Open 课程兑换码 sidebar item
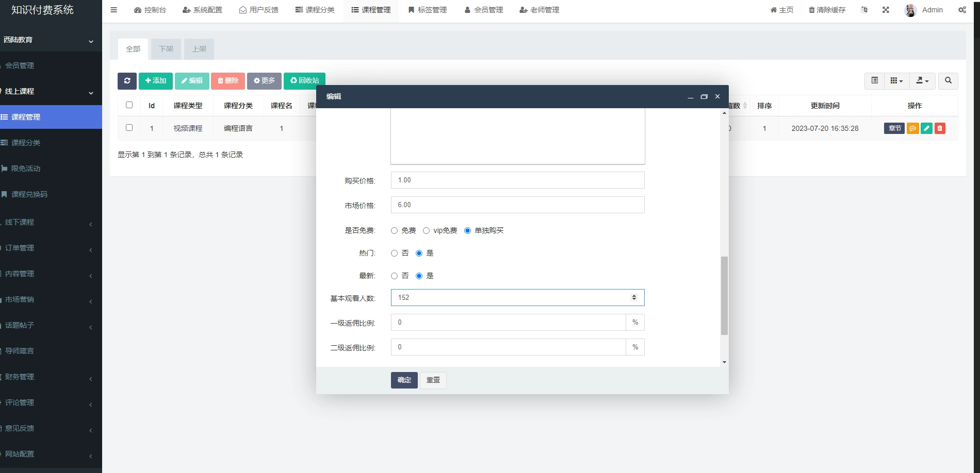Viewport: 980px width, 473px height. pos(51,194)
